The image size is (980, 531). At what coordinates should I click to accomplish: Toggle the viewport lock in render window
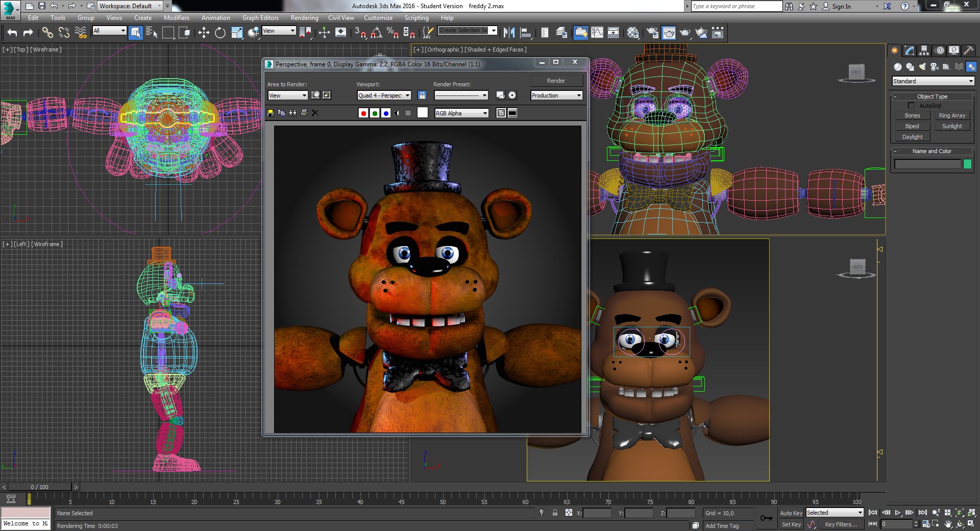(x=422, y=95)
